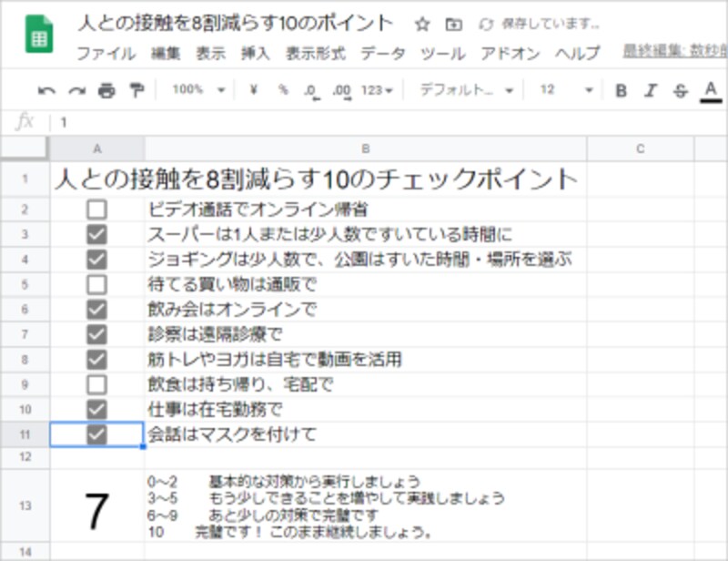Open the データ menu
The height and width of the screenshot is (561, 728).
coord(384,54)
